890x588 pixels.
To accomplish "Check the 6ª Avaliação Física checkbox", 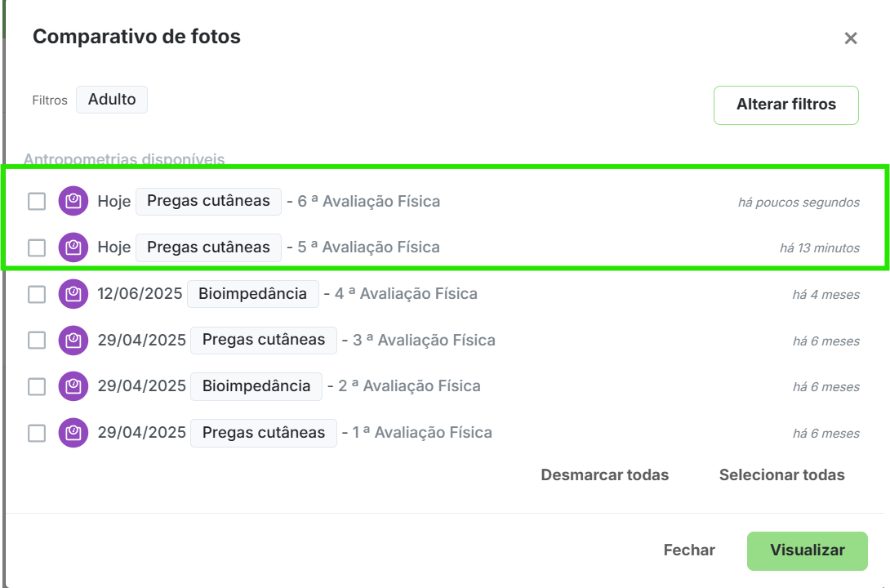I will click(x=37, y=201).
